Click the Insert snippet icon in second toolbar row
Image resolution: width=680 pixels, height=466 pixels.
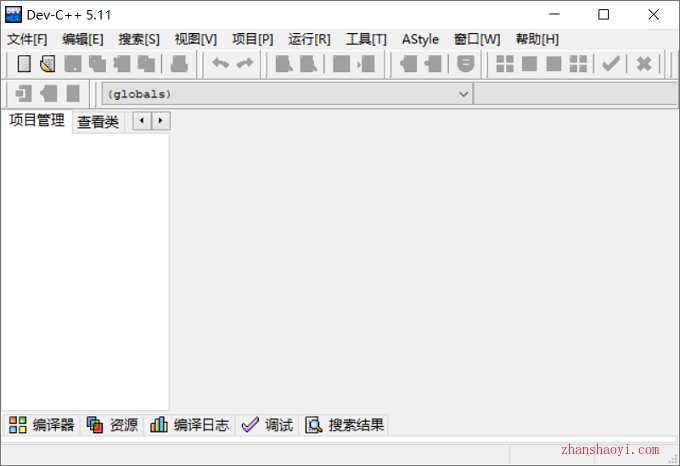click(x=23, y=93)
